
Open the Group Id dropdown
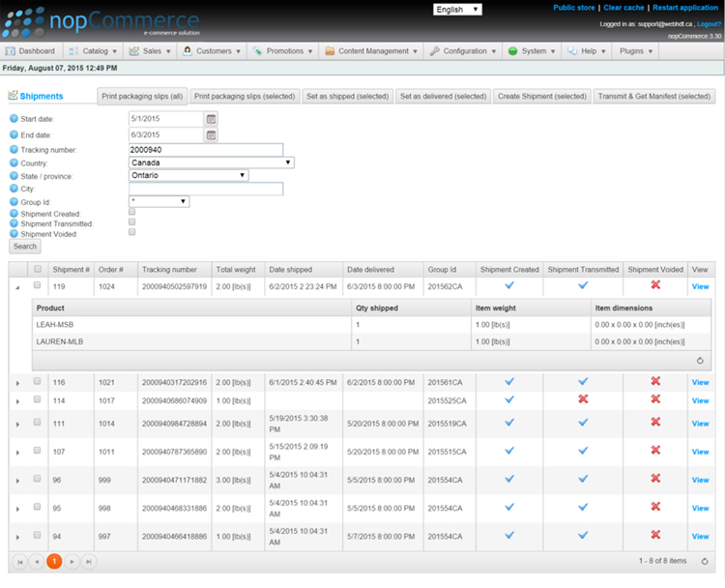(159, 201)
